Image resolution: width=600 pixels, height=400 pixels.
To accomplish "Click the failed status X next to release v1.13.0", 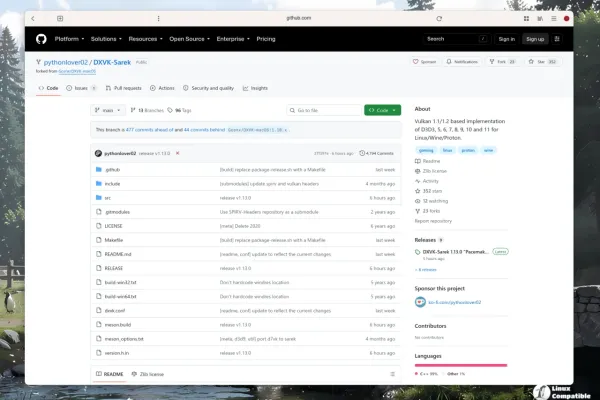I will (178, 153).
